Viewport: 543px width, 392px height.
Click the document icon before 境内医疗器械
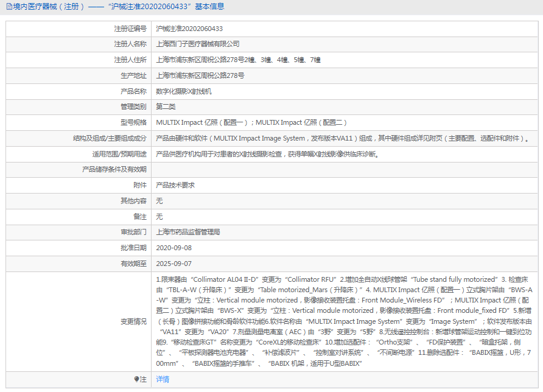(x=9, y=6)
